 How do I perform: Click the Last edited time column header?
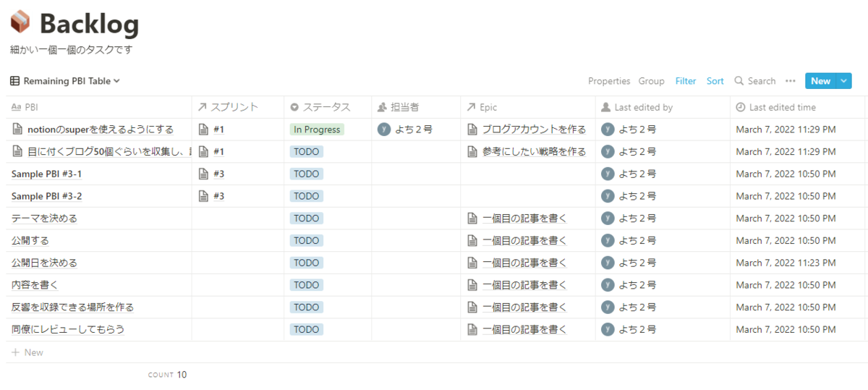coord(797,107)
